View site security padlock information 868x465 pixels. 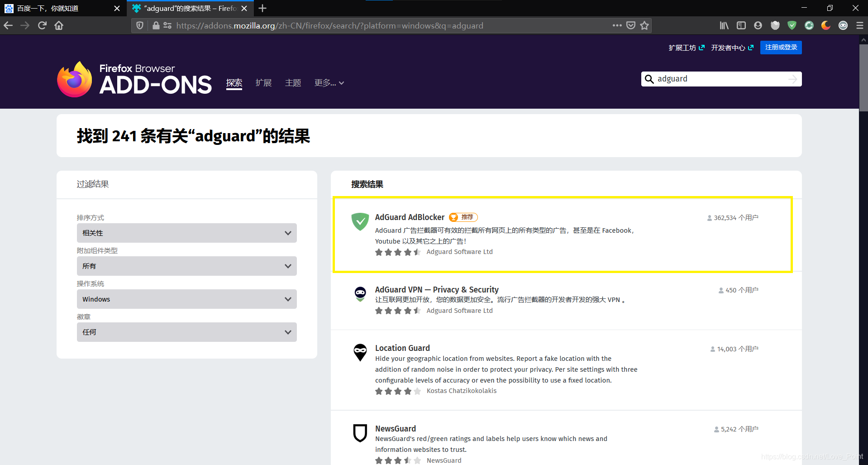tap(156, 25)
